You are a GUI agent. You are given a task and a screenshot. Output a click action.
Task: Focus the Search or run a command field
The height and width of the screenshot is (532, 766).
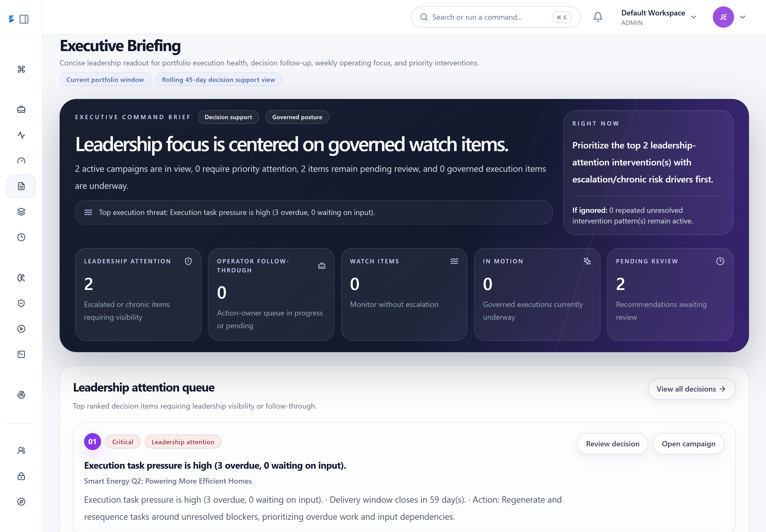495,17
